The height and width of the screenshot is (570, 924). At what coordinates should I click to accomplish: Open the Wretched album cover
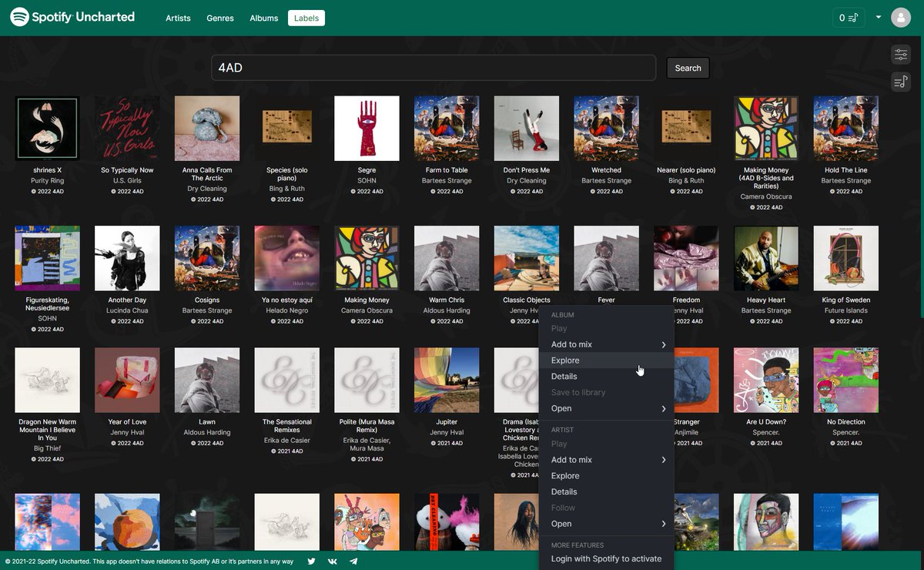click(x=606, y=128)
